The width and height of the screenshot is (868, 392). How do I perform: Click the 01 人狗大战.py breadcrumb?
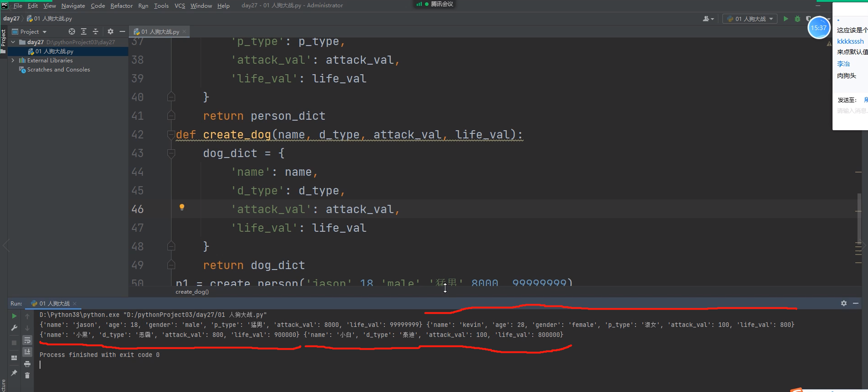(x=50, y=19)
